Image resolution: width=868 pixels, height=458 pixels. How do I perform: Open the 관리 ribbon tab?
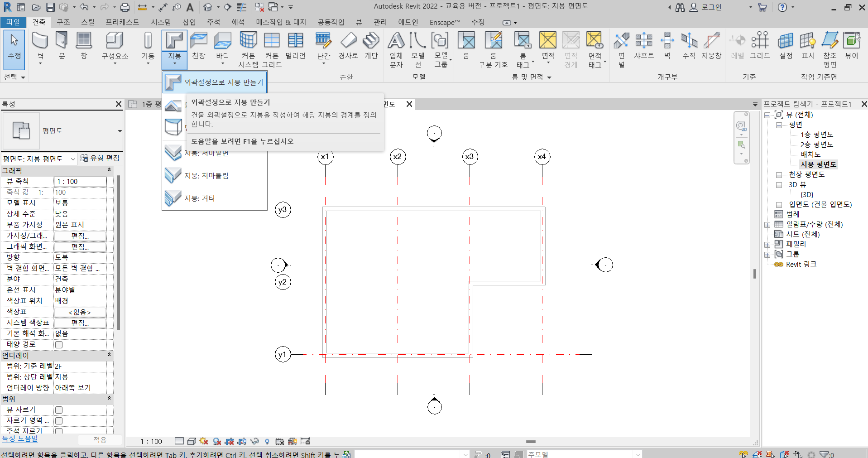pyautogui.click(x=380, y=22)
